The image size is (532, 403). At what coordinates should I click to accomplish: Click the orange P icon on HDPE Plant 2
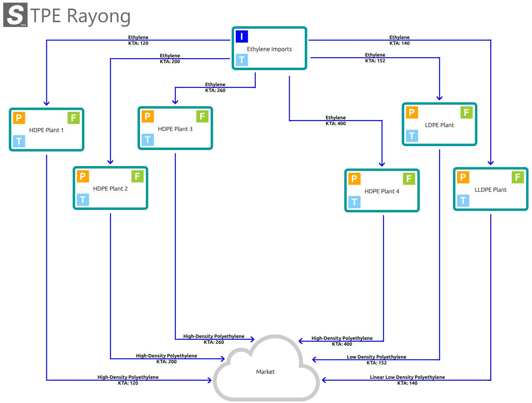pos(83,176)
